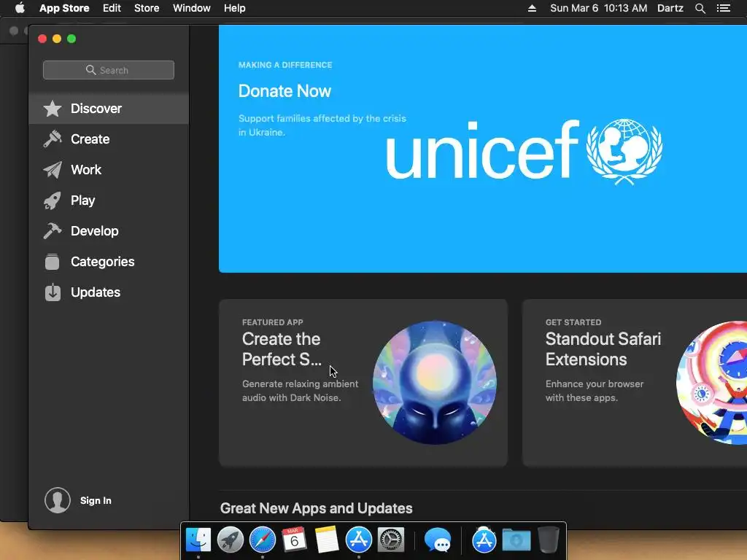
Task: Click into the App Store Search field
Action: (x=109, y=70)
